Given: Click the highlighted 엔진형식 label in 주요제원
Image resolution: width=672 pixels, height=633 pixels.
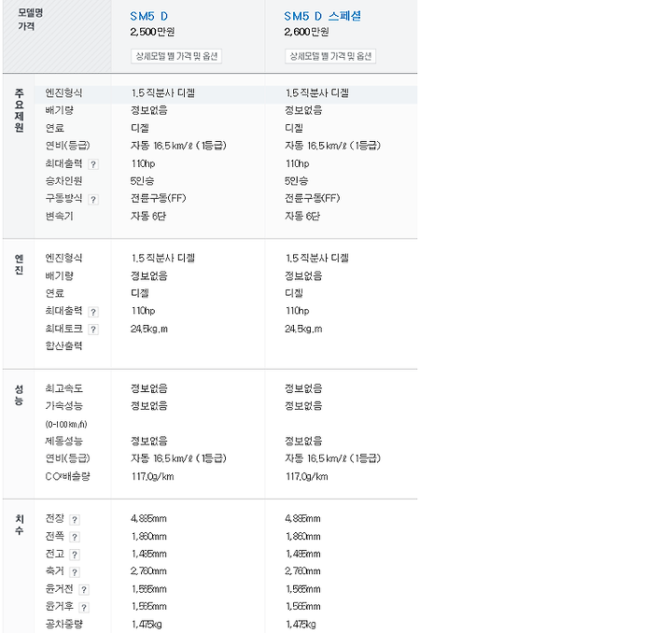Looking at the screenshot, I should coord(63,93).
